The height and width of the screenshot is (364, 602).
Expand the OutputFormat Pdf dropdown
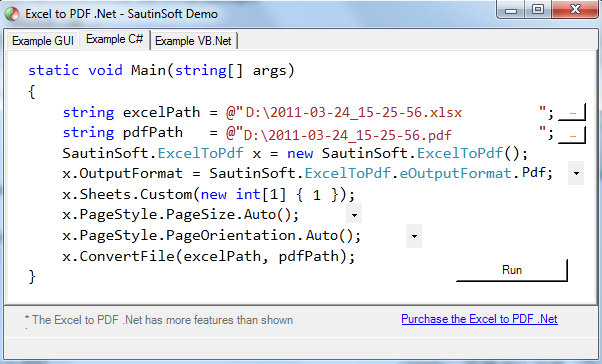click(x=576, y=173)
